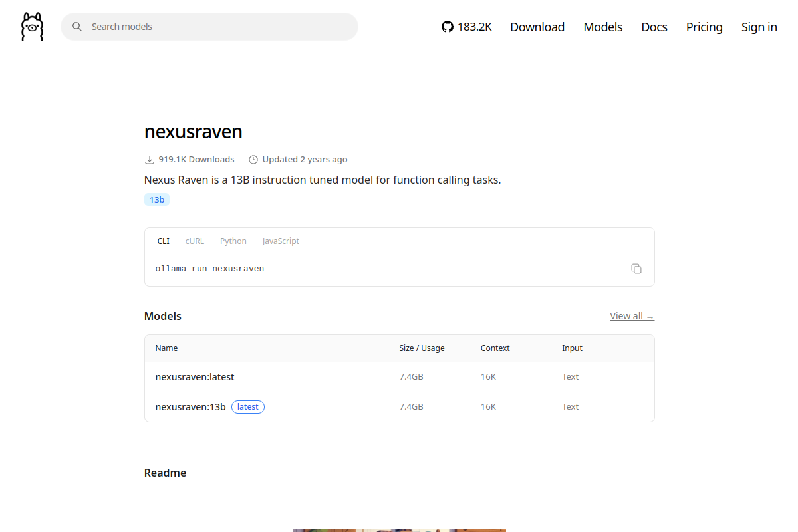Select the CLI tab
798x532 pixels.
click(x=163, y=241)
